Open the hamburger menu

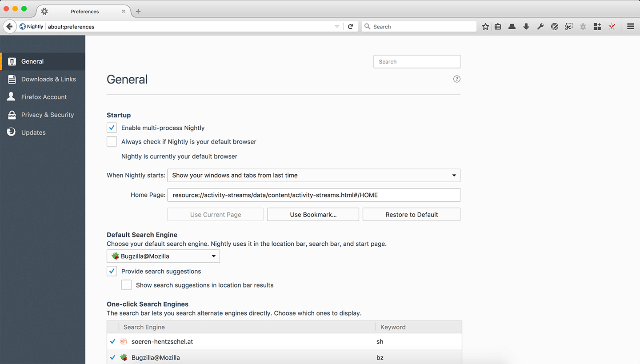point(631,27)
